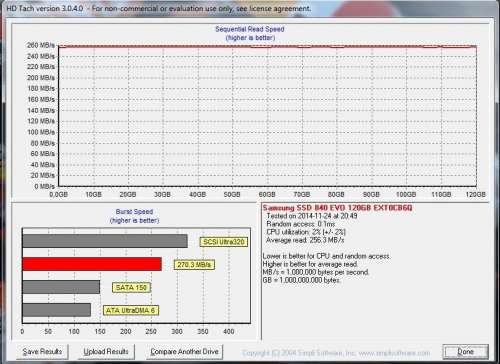Click the gray ATA UltraDMA 6 bar

coord(57,310)
